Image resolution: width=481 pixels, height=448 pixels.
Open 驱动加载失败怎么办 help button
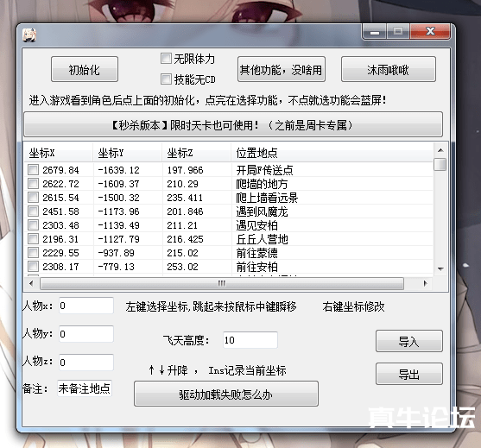click(x=226, y=394)
